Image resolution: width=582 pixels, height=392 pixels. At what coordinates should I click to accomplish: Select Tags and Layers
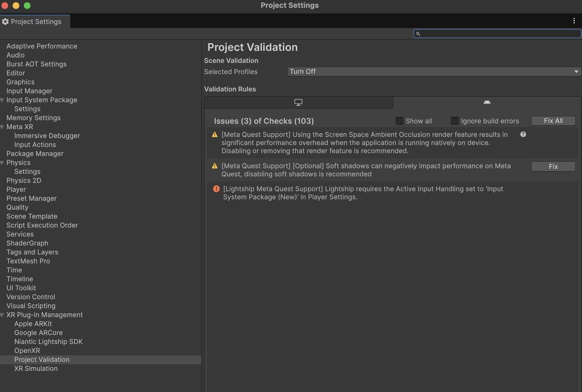point(32,252)
